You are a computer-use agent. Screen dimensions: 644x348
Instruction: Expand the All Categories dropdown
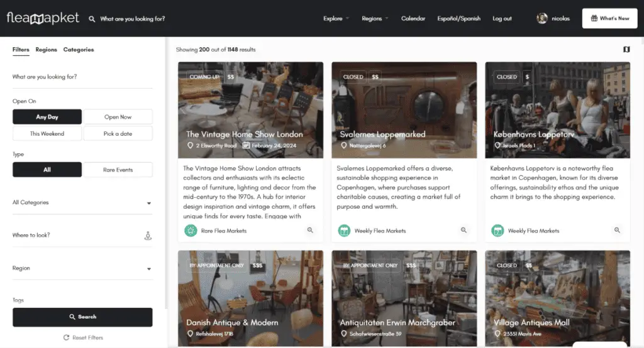pyautogui.click(x=82, y=203)
